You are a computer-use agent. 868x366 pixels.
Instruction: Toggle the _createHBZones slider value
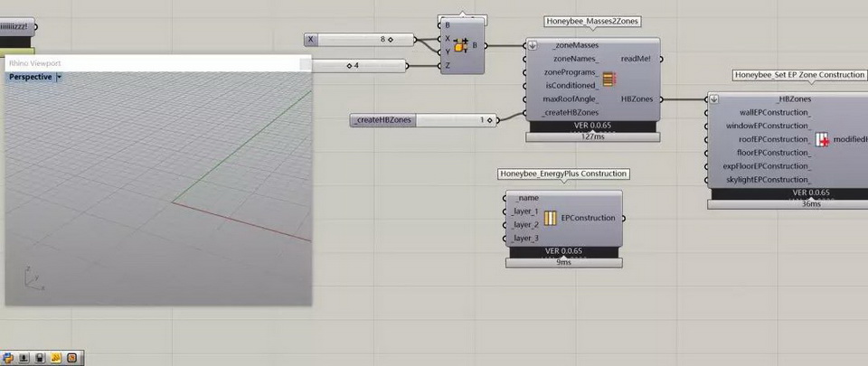[x=487, y=119]
